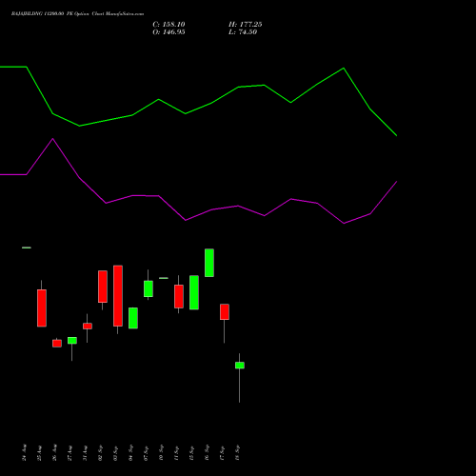The image size is (476, 476).
Task: Click the 07 Sep date axis label
Action: click(147, 453)
